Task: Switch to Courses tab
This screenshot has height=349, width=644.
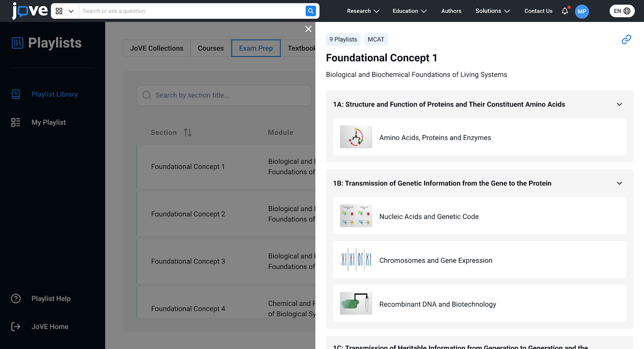Action: coord(211,48)
